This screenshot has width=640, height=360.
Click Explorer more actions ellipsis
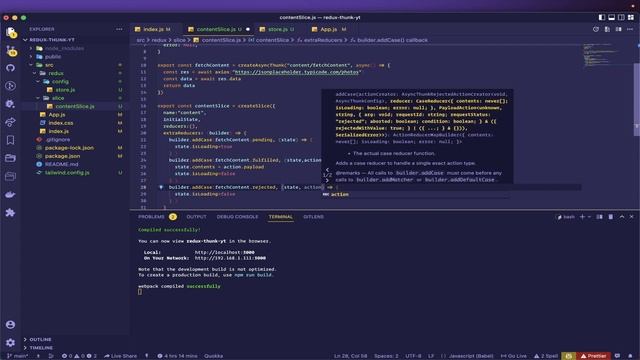pos(119,29)
